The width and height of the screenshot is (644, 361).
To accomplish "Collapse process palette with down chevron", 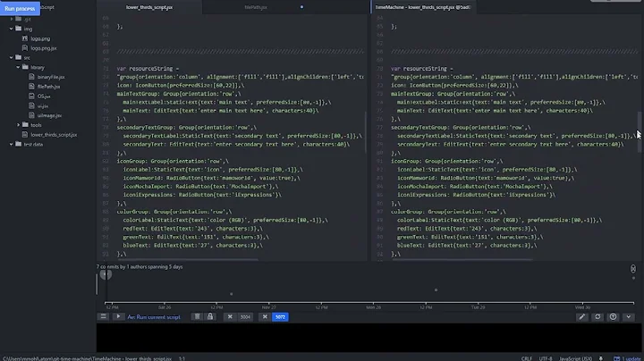I will 629,316.
